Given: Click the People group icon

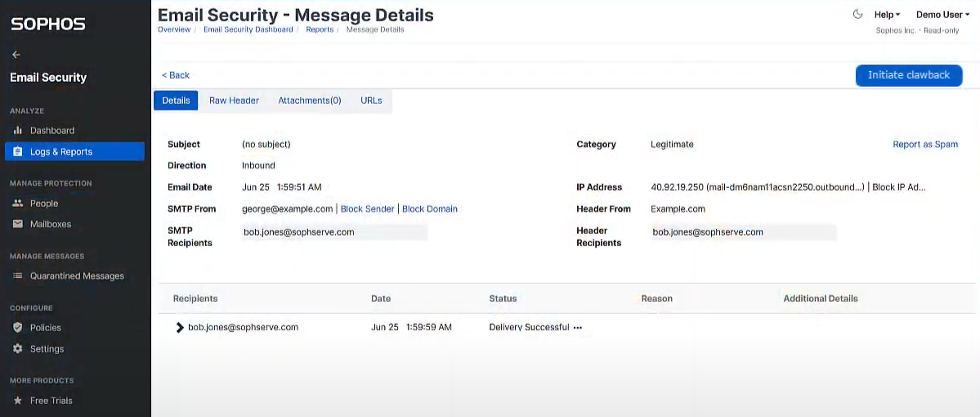Looking at the screenshot, I should [17, 204].
